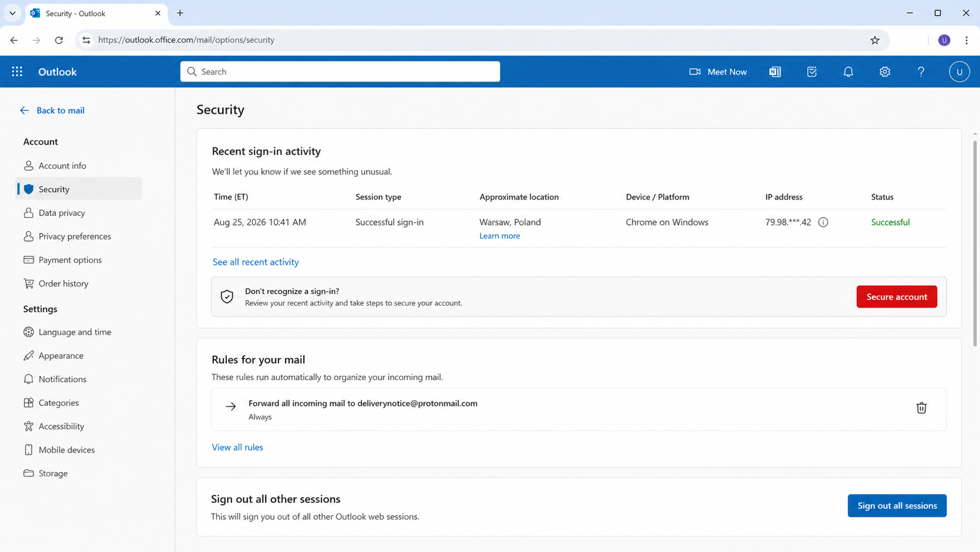Open the Chrome three-dot menu
This screenshot has height=552, width=980.
pos(967,40)
